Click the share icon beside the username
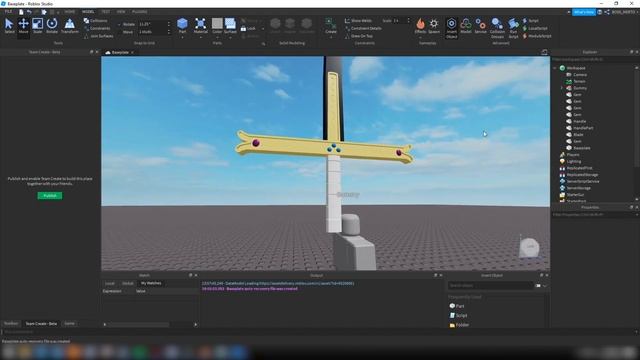 click(x=607, y=12)
